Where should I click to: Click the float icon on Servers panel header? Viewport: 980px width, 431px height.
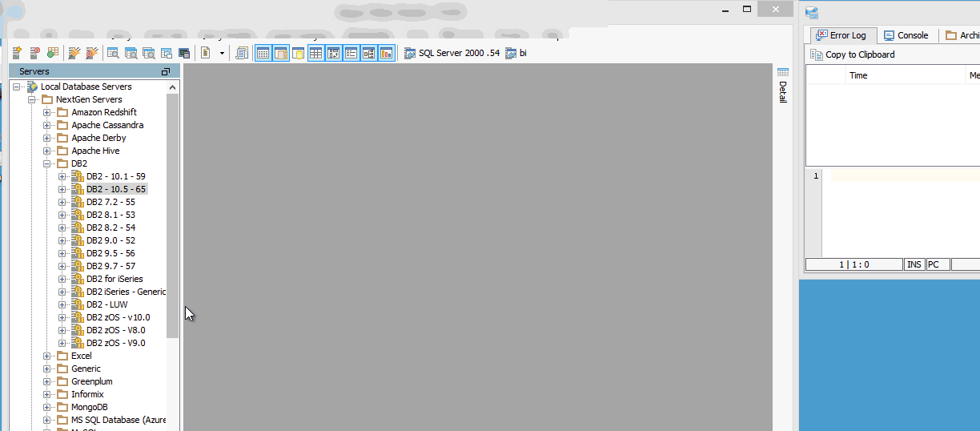tap(166, 71)
